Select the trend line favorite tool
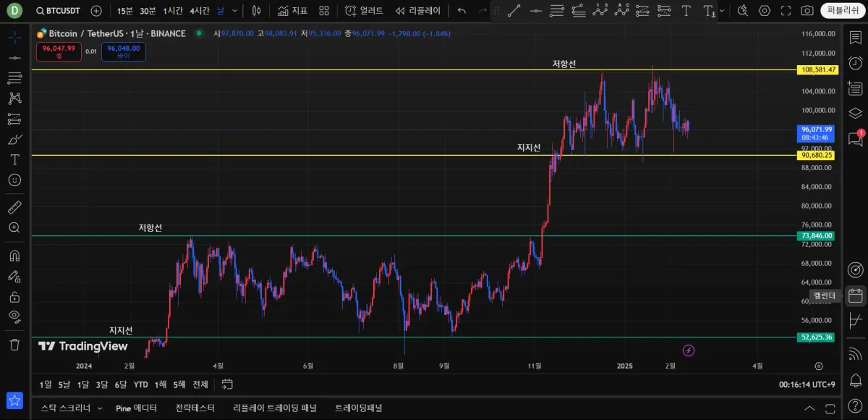The image size is (868, 420). (x=514, y=11)
